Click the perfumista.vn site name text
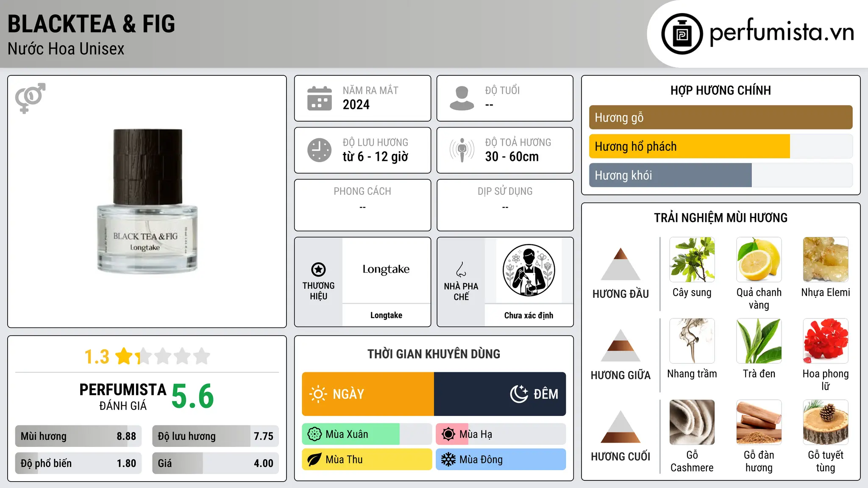 [x=782, y=32]
